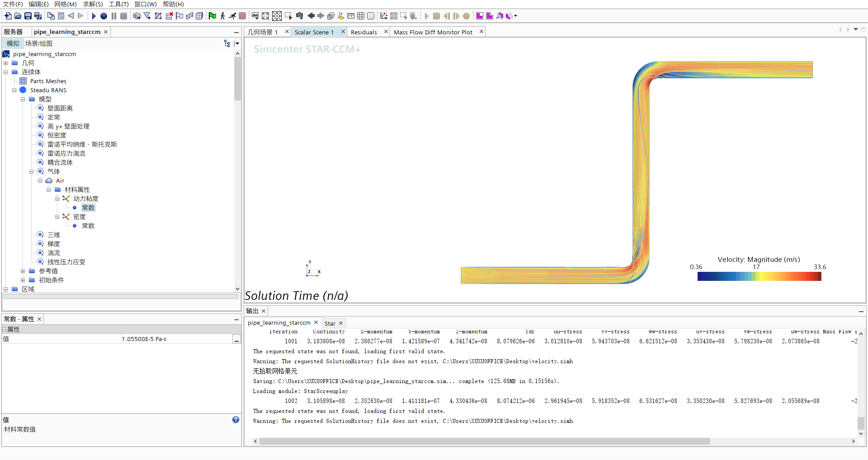Click the dark grid table icon

coord(361,16)
